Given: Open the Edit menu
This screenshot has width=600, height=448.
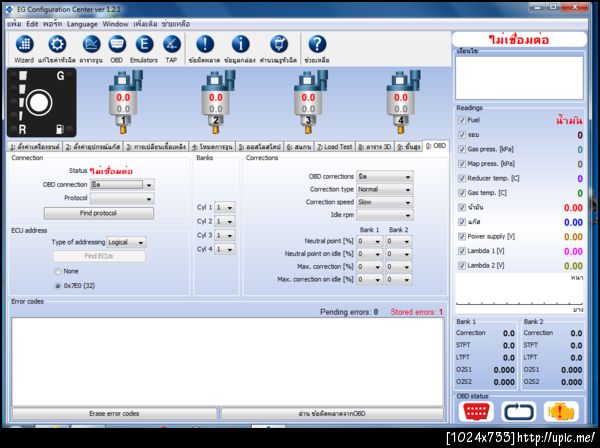Looking at the screenshot, I should [x=32, y=24].
